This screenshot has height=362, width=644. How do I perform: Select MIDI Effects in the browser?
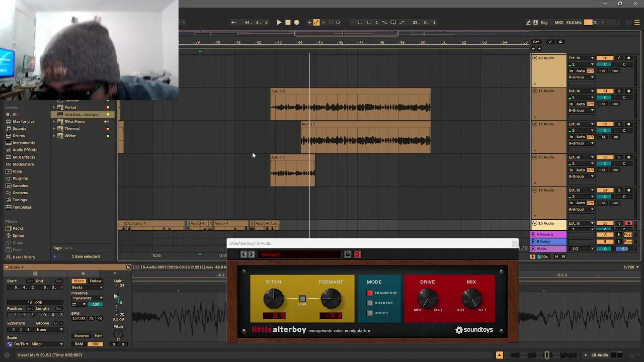[x=24, y=157]
